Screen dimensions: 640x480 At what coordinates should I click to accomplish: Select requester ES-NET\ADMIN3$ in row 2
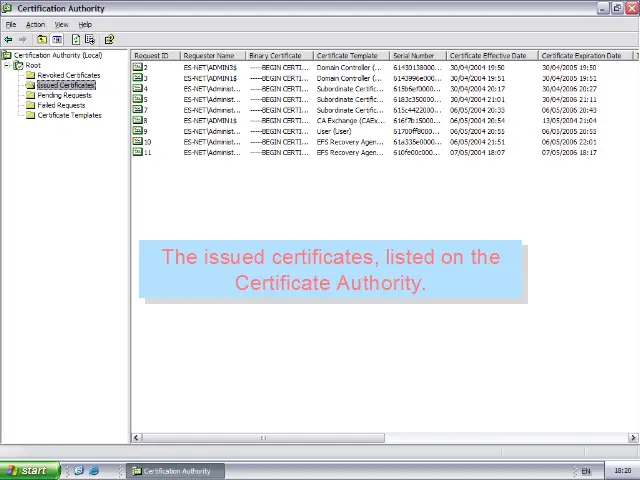coord(210,67)
